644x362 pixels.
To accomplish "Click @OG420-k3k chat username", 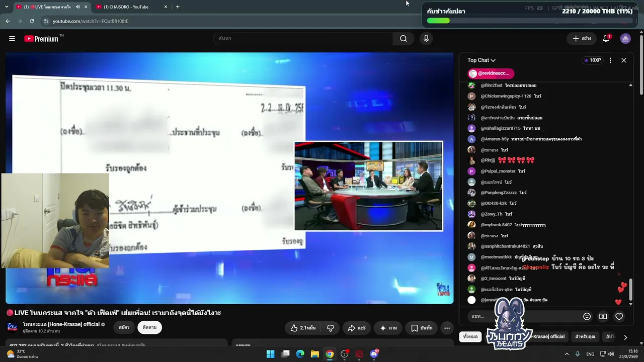I will 493,204.
